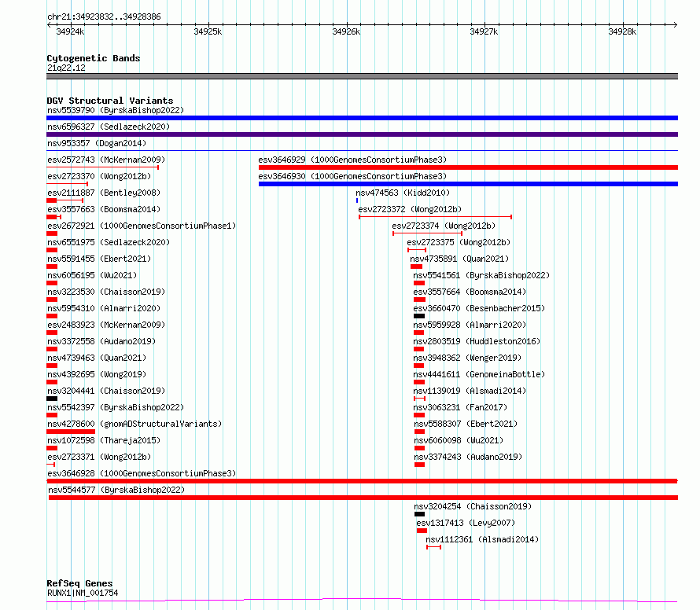This screenshot has height=610, width=700.
Task: Open nsv1139019 (Alsmadi2014) label
Action: coord(470,391)
